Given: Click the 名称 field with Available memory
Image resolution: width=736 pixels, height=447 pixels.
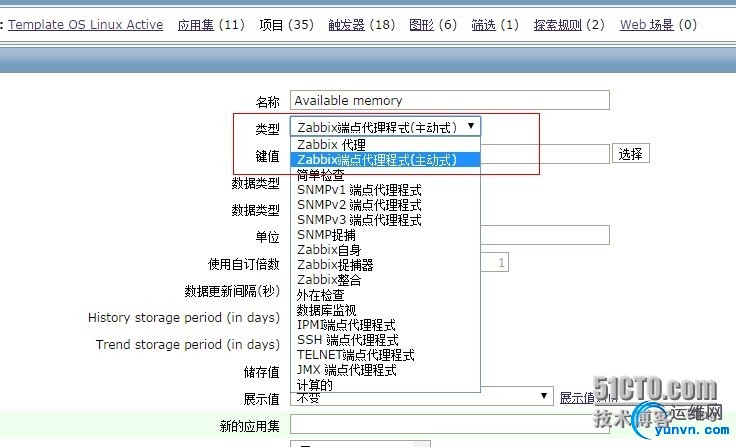Looking at the screenshot, I should coord(450,100).
